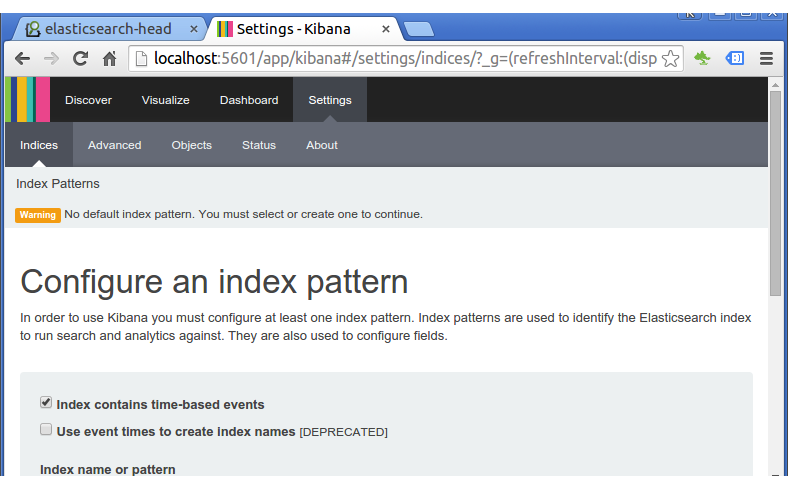
Task: Click the URL address bar
Action: pyautogui.click(x=405, y=59)
